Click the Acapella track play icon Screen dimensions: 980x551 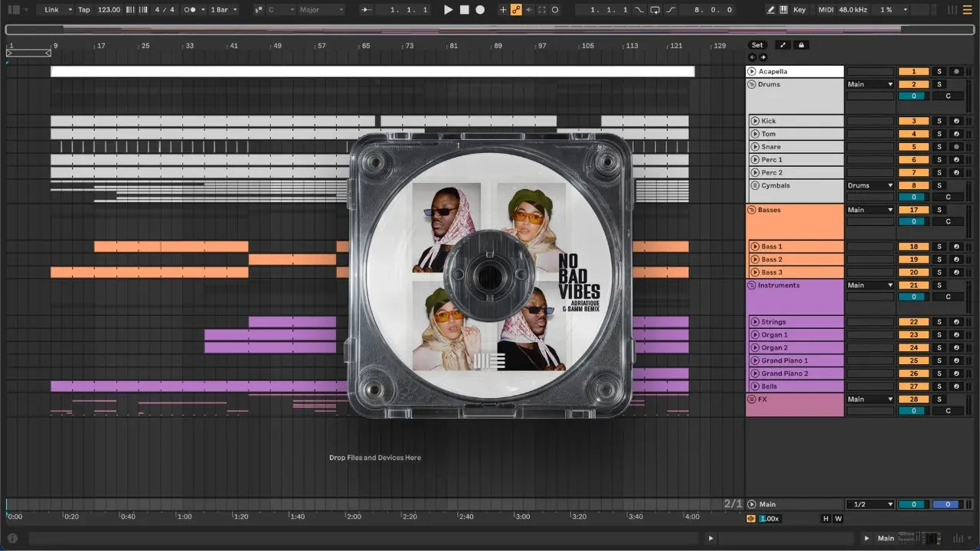(x=752, y=71)
